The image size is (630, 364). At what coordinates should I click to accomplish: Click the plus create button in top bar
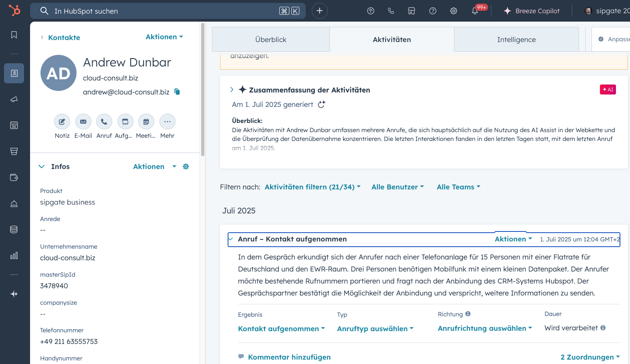point(319,11)
